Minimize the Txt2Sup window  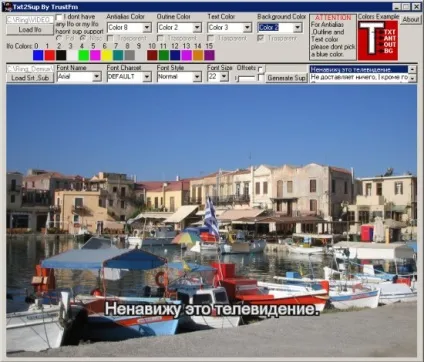[x=396, y=7]
